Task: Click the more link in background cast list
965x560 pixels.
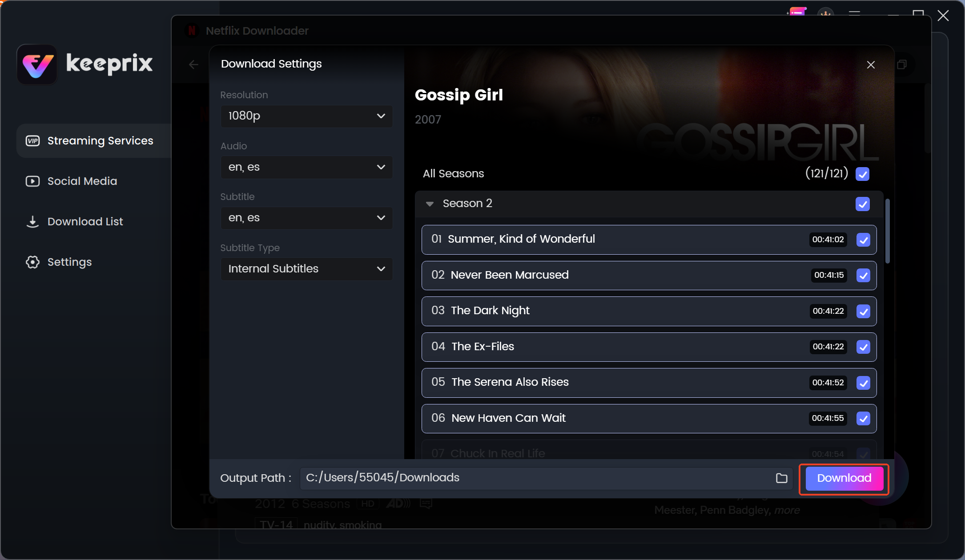Action: coord(787,510)
